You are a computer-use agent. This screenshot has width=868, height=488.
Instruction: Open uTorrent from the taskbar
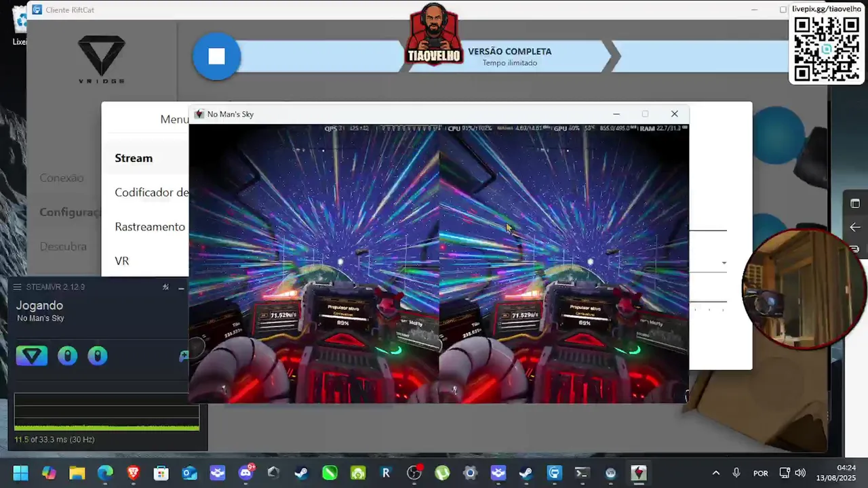point(442,473)
